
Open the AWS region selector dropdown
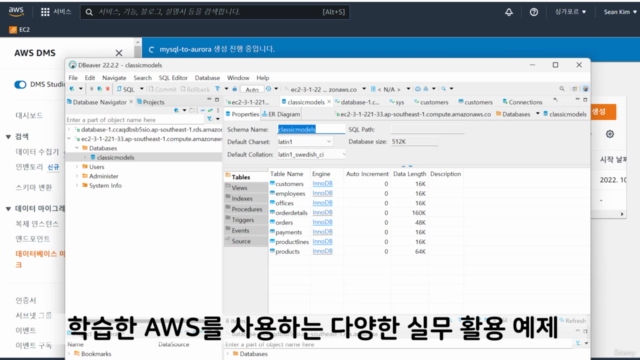tap(570, 12)
